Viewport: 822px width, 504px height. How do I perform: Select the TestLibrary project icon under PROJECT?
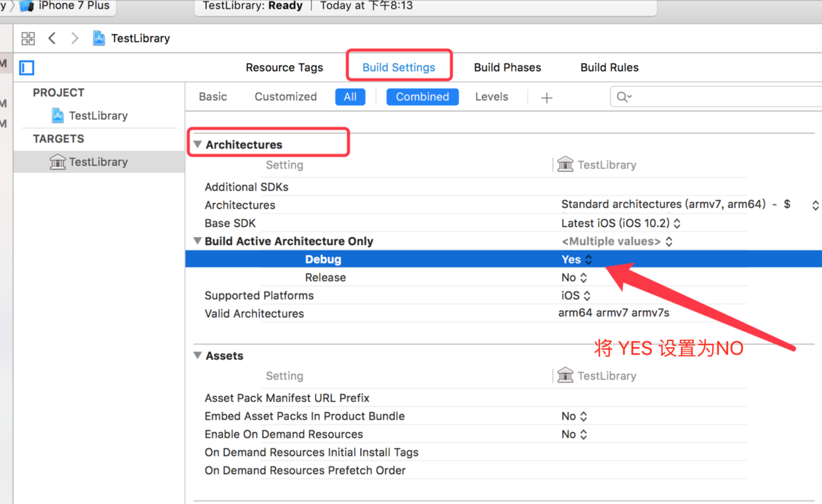click(x=58, y=115)
